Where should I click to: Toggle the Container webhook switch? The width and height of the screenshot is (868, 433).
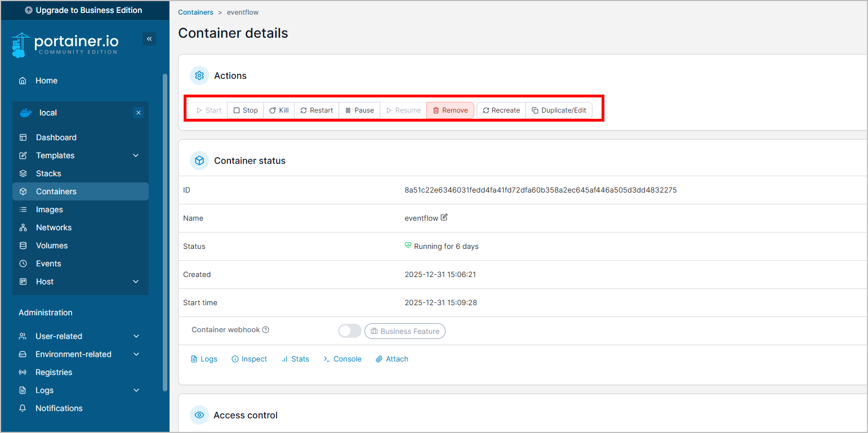[x=349, y=331]
